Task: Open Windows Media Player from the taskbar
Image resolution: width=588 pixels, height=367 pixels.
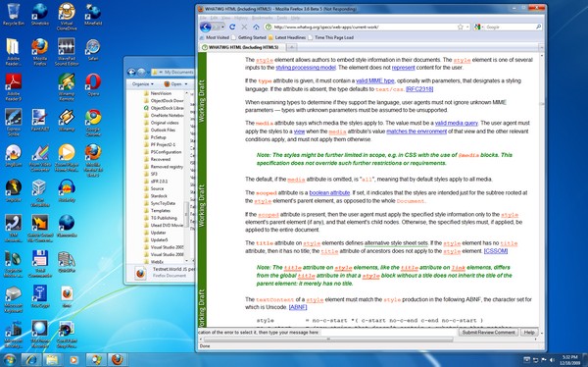Action: pyautogui.click(x=73, y=360)
